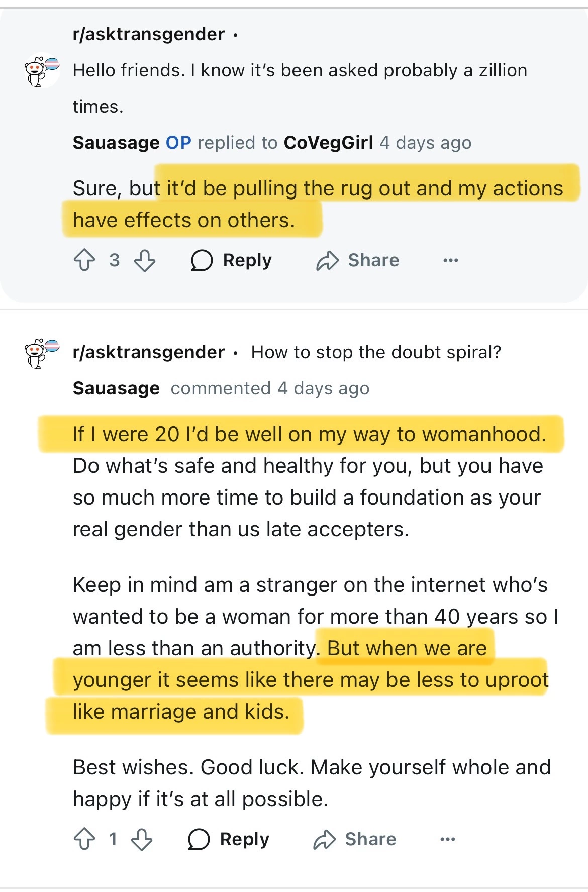Image resolution: width=588 pixels, height=892 pixels.
Task: Open the "Hello friends" post title
Action: (x=300, y=71)
